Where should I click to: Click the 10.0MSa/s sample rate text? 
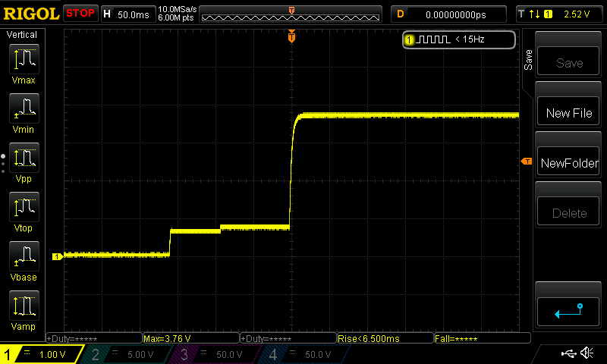pos(178,9)
